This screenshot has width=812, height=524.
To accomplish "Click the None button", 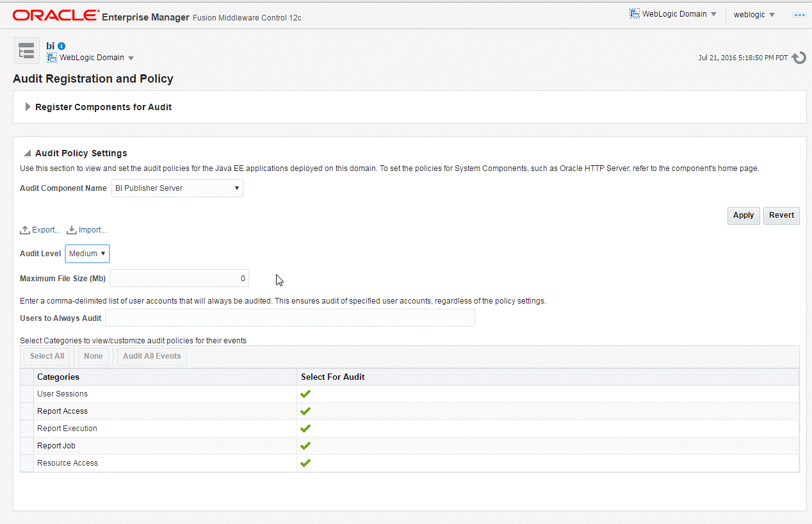I will [93, 356].
